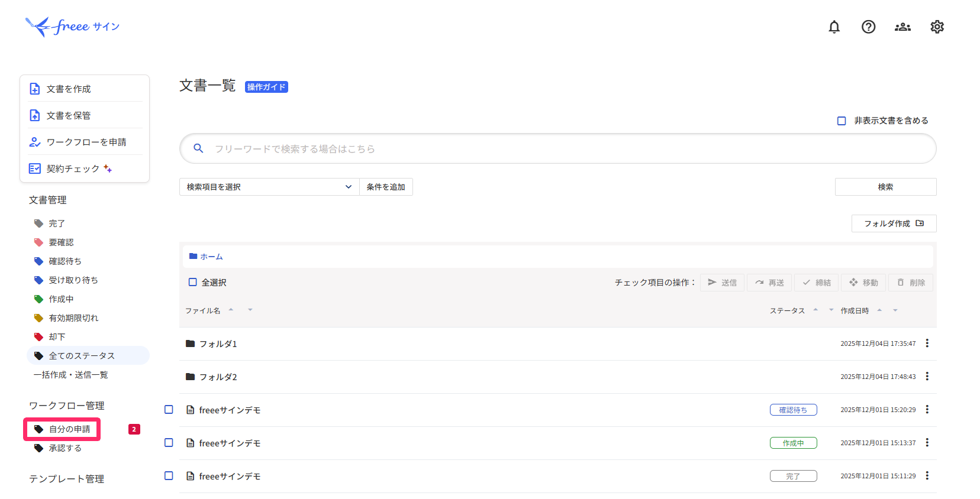Sort 作成日時 ascending arrow
This screenshot has height=499, width=980.
point(879,310)
